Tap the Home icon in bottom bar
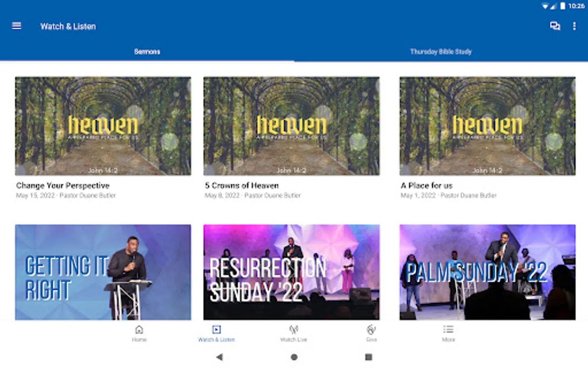The height and width of the screenshot is (368, 588). tap(139, 333)
